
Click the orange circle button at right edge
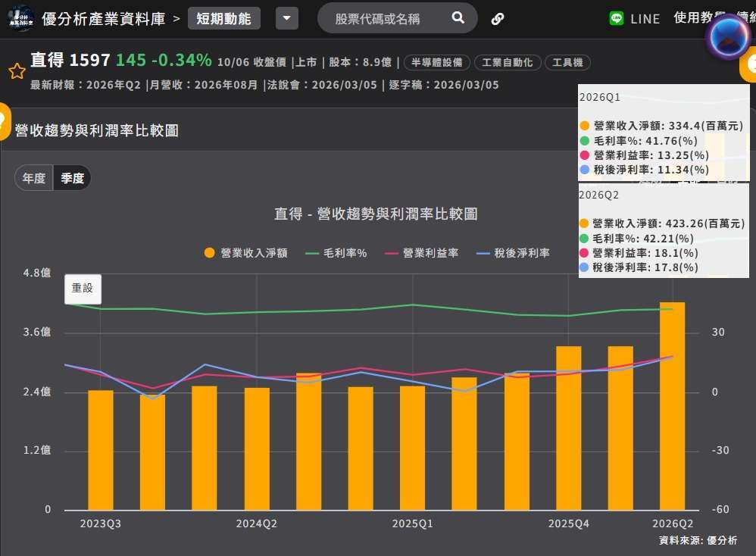point(748,64)
